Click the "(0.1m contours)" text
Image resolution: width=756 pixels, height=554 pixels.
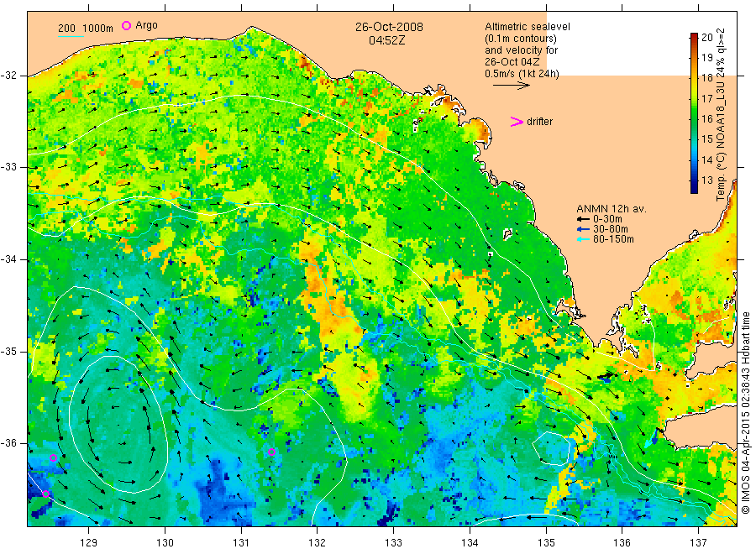pyautogui.click(x=521, y=39)
